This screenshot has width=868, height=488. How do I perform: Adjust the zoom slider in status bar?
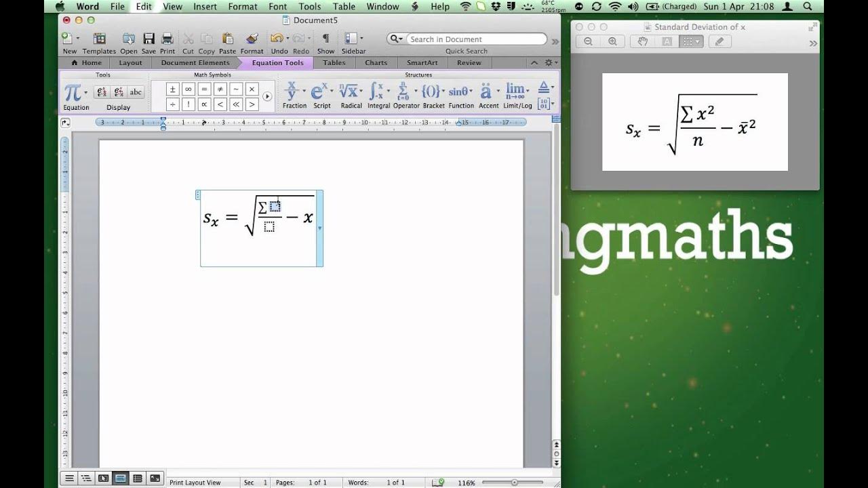pyautogui.click(x=515, y=483)
